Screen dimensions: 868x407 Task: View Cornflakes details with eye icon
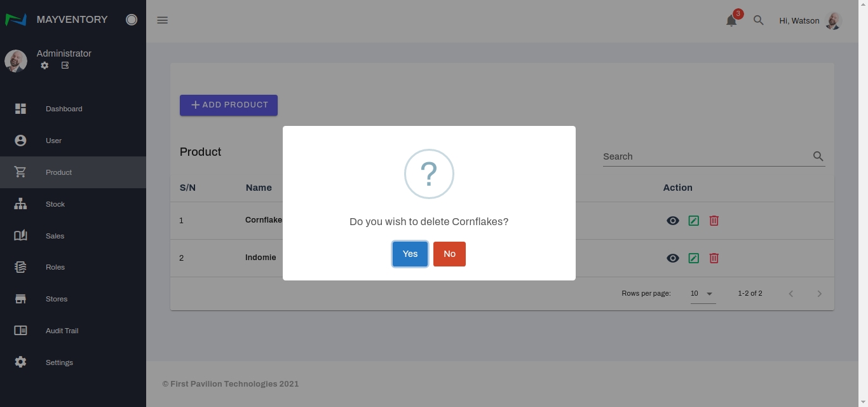coord(672,221)
